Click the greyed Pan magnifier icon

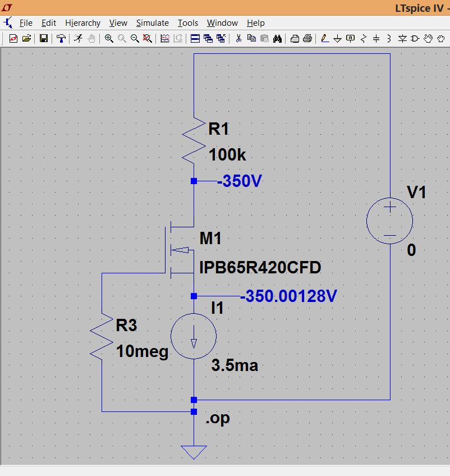click(122, 39)
